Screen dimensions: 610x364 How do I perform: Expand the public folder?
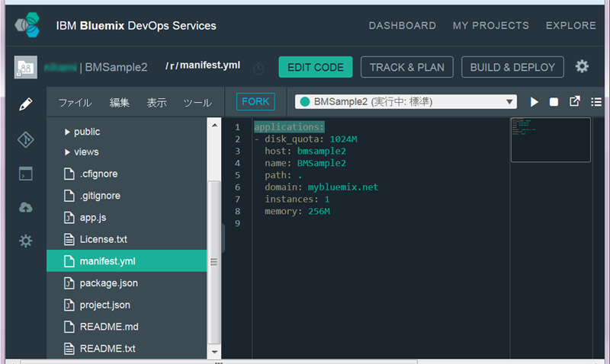pyautogui.click(x=67, y=132)
